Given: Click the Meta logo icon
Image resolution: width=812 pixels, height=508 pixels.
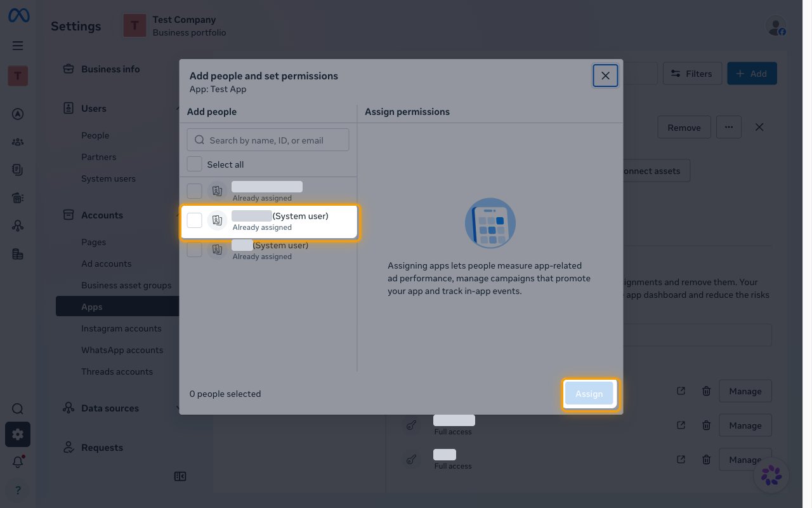Looking at the screenshot, I should pos(18,15).
